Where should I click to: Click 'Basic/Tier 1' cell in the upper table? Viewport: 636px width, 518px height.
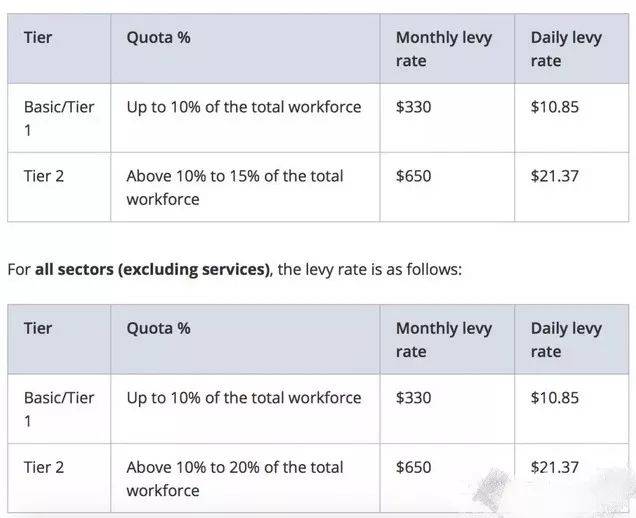(x=58, y=117)
